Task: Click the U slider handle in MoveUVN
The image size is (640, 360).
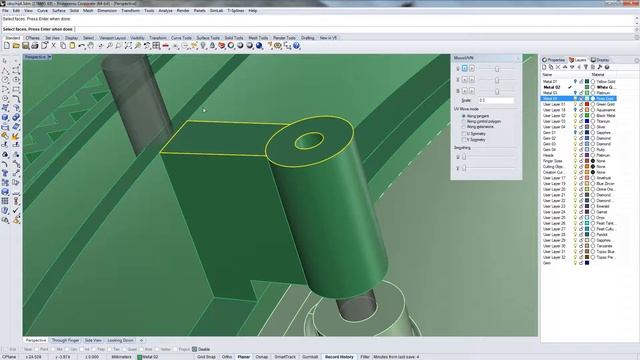Action: (x=497, y=69)
